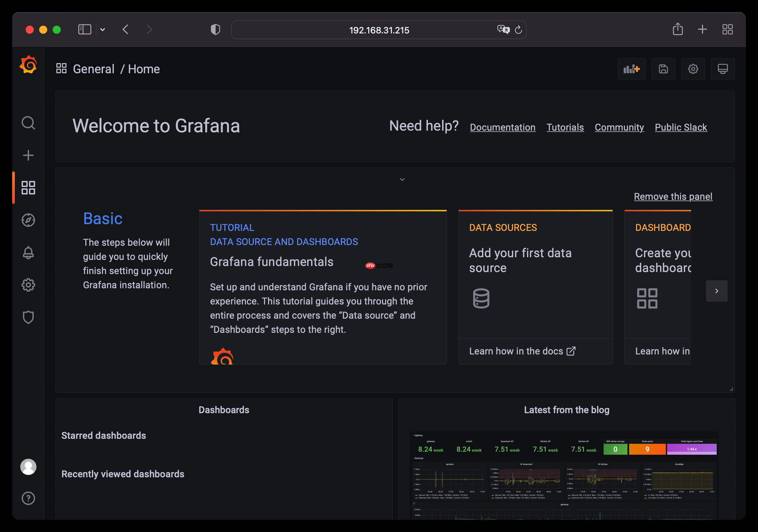This screenshot has height=532, width=758.
Task: Open the Server Admin shield icon
Action: (x=28, y=317)
